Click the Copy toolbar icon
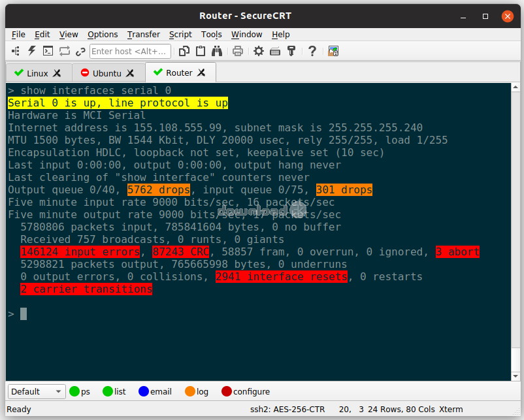524x420 pixels. (184, 51)
